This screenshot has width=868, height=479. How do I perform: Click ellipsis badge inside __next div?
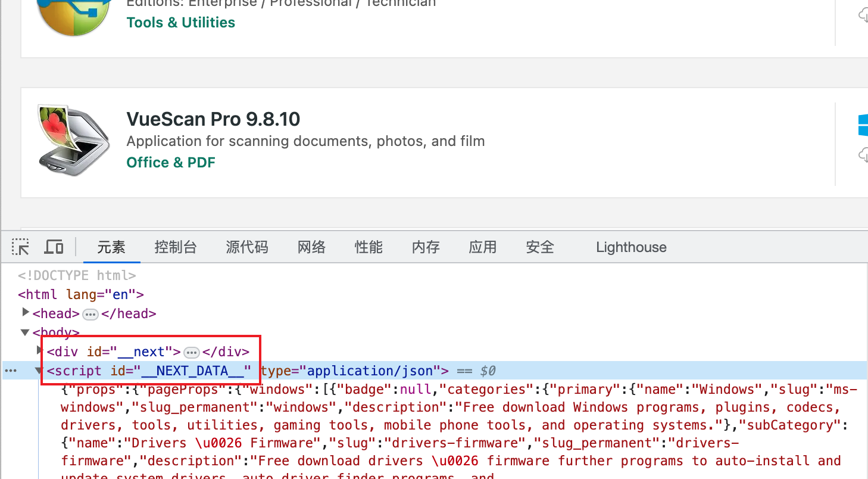pos(191,352)
